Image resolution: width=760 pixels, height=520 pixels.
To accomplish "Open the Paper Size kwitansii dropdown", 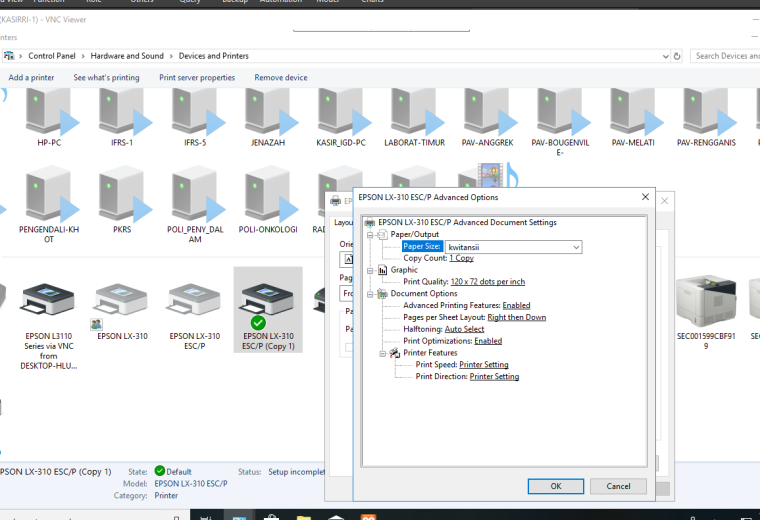I will [x=514, y=247].
